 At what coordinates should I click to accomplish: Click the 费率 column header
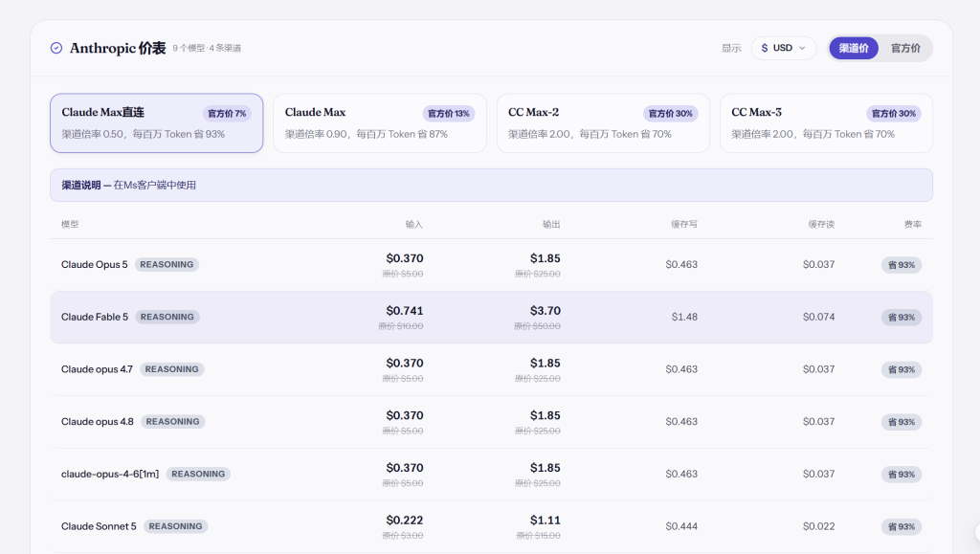(912, 224)
